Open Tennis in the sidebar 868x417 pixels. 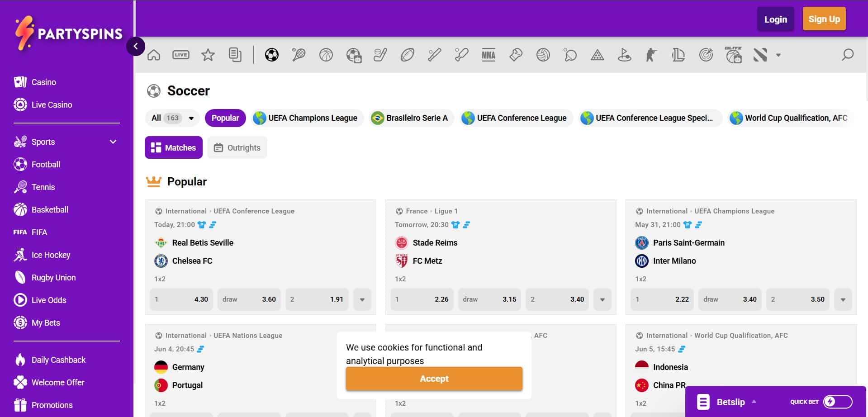click(34, 187)
